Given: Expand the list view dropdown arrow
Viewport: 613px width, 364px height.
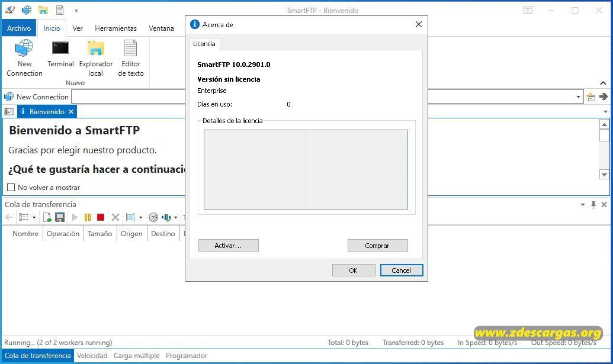Looking at the screenshot, I should pos(34,218).
